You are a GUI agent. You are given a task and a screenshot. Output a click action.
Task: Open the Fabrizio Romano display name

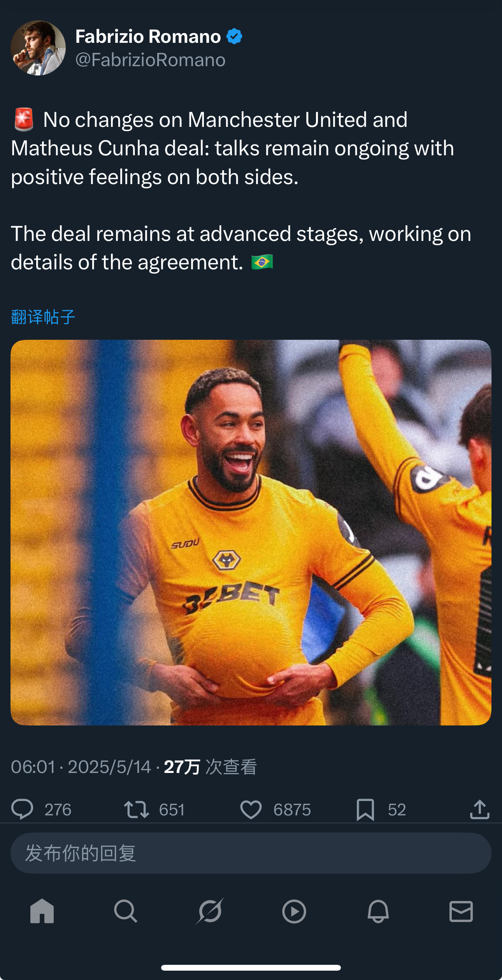tap(148, 37)
